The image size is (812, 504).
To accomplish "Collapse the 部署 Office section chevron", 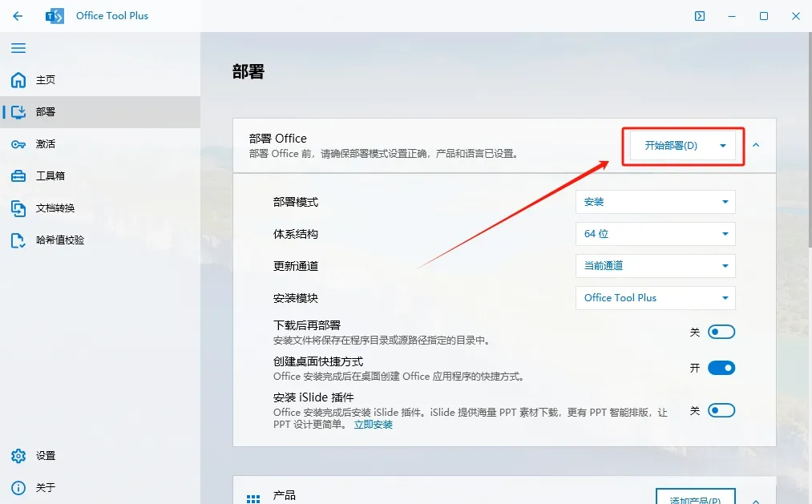I will [x=756, y=145].
